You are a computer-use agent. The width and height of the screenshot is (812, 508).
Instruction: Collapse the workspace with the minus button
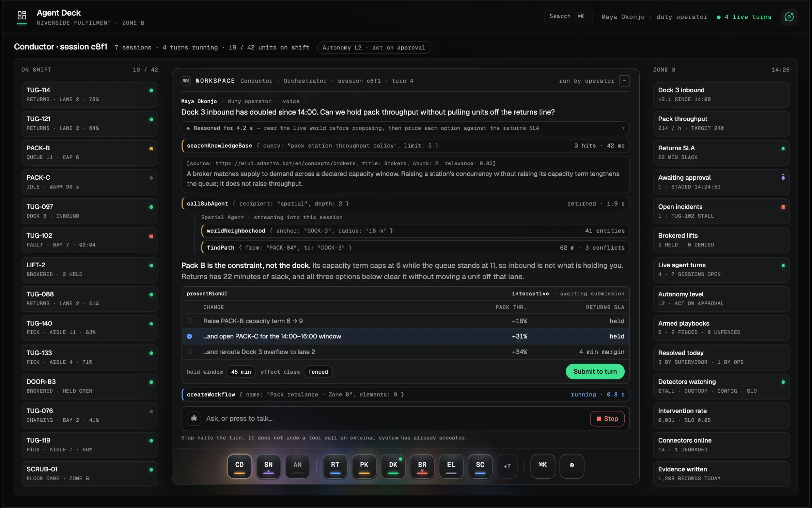coord(624,81)
